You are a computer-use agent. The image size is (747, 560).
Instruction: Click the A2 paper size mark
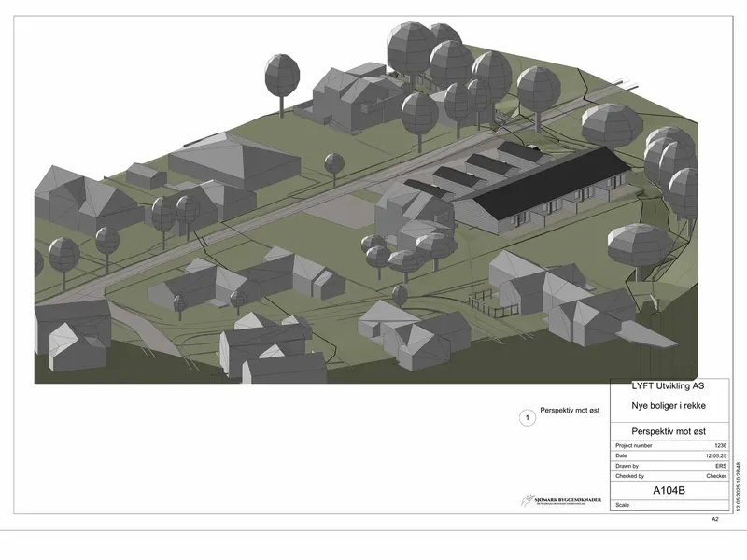point(714,519)
